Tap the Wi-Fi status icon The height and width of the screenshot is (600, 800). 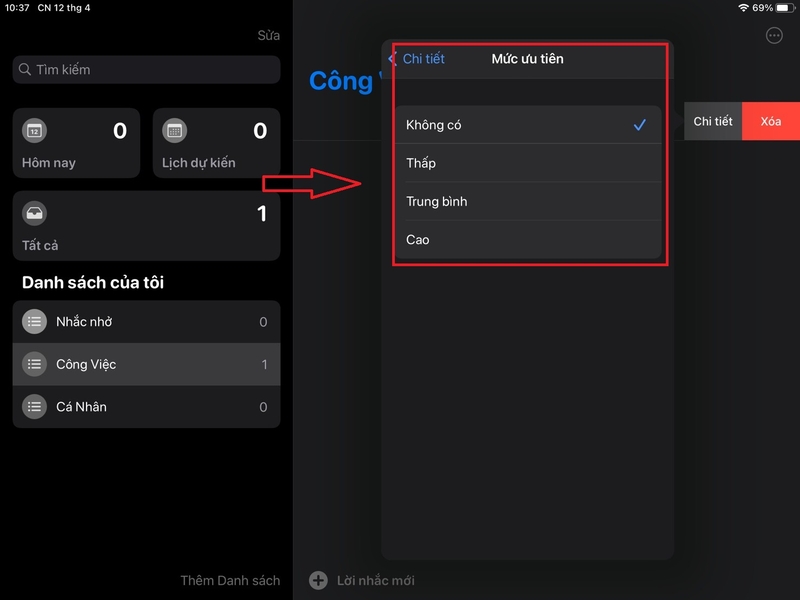pos(743,8)
